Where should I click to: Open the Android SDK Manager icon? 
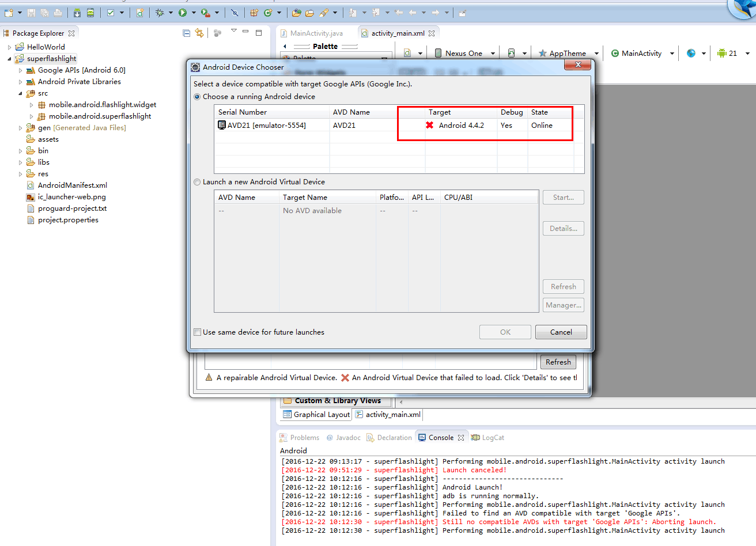pos(77,12)
